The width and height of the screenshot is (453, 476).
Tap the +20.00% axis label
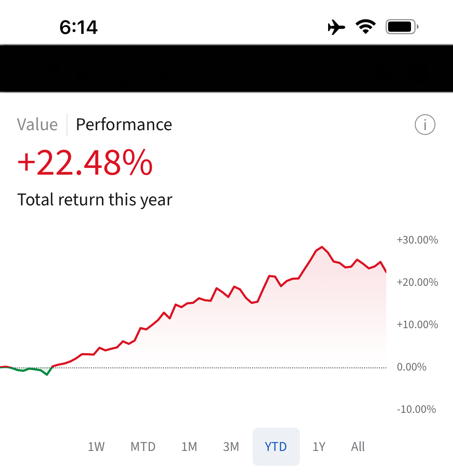(417, 282)
